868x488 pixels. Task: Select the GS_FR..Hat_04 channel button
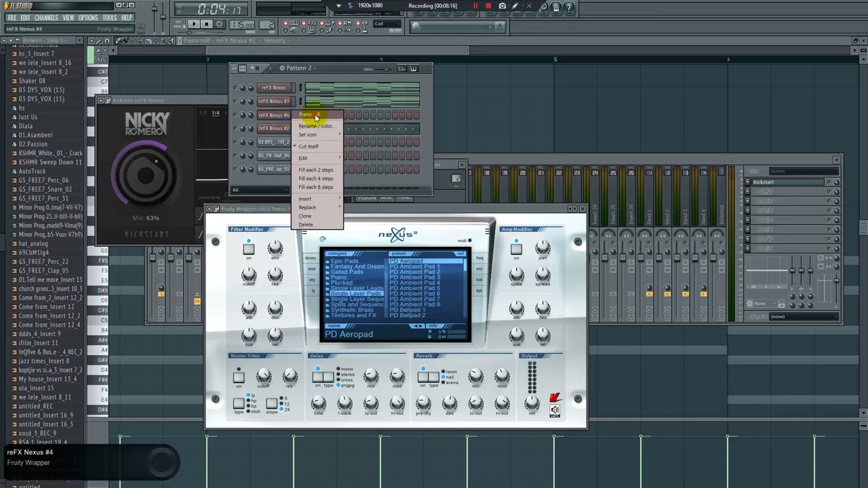[275, 155]
